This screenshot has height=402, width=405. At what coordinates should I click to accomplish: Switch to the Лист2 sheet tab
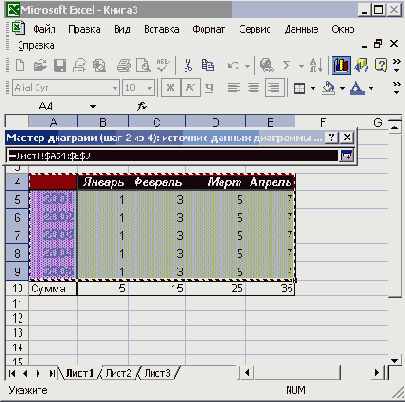point(118,373)
